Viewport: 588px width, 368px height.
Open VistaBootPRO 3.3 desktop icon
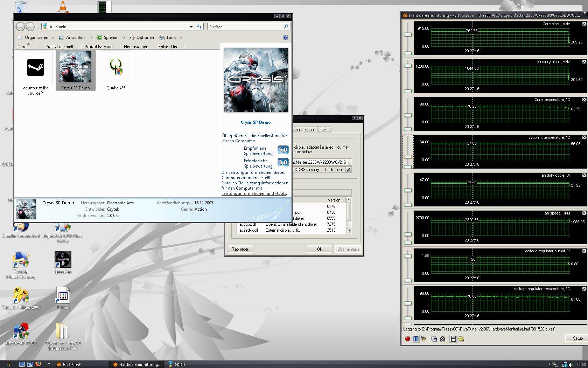coord(21,334)
